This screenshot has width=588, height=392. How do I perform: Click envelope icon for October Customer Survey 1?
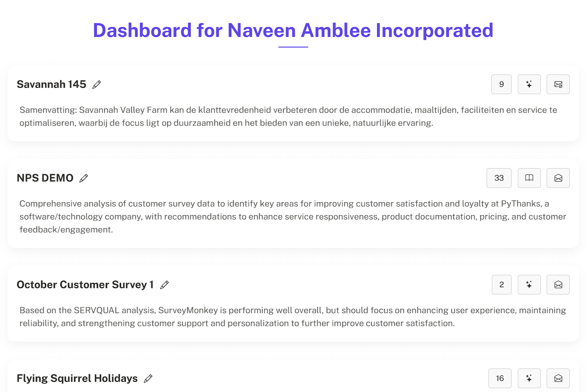pos(558,285)
